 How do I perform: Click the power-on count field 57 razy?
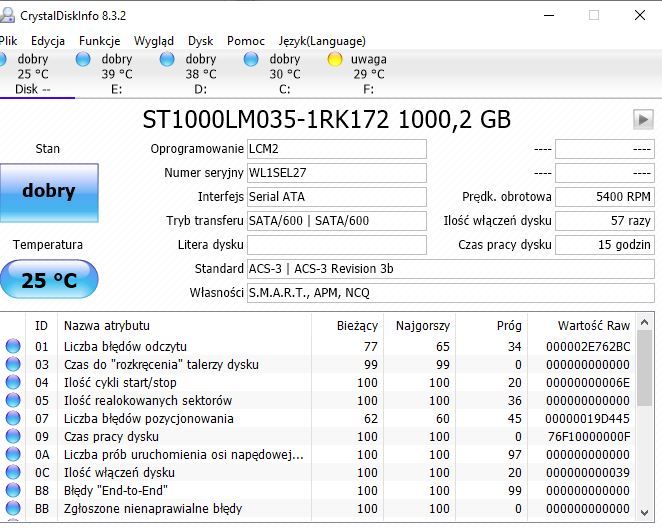point(605,221)
